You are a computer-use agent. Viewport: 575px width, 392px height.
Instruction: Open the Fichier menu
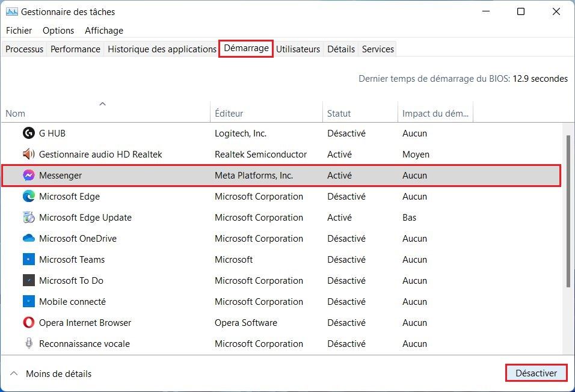19,31
